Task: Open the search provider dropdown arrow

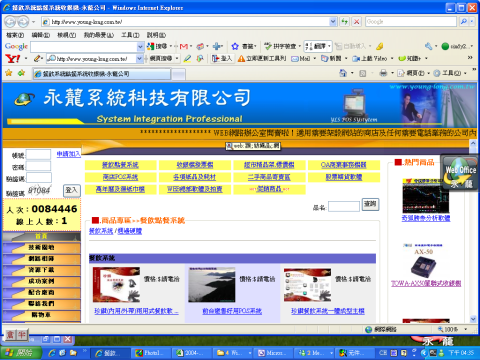Action: [x=472, y=22]
